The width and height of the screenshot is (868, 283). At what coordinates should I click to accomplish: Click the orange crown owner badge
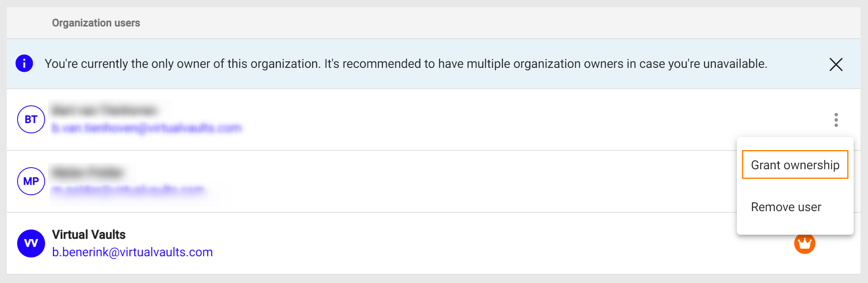tap(805, 244)
